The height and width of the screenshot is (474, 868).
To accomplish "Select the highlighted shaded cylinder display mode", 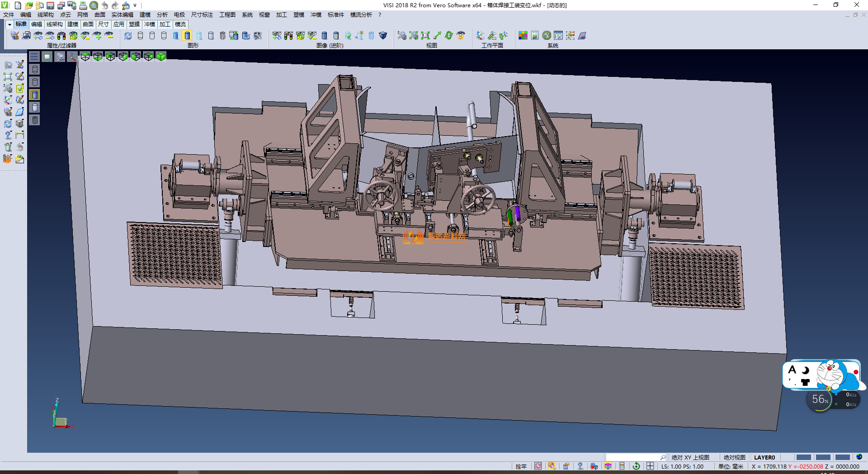I will [187, 36].
